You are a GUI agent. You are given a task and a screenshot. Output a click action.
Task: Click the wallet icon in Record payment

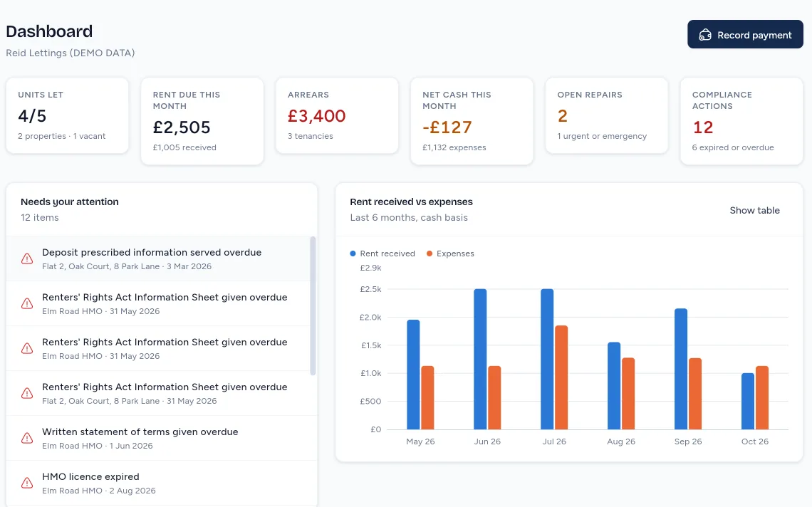705,35
